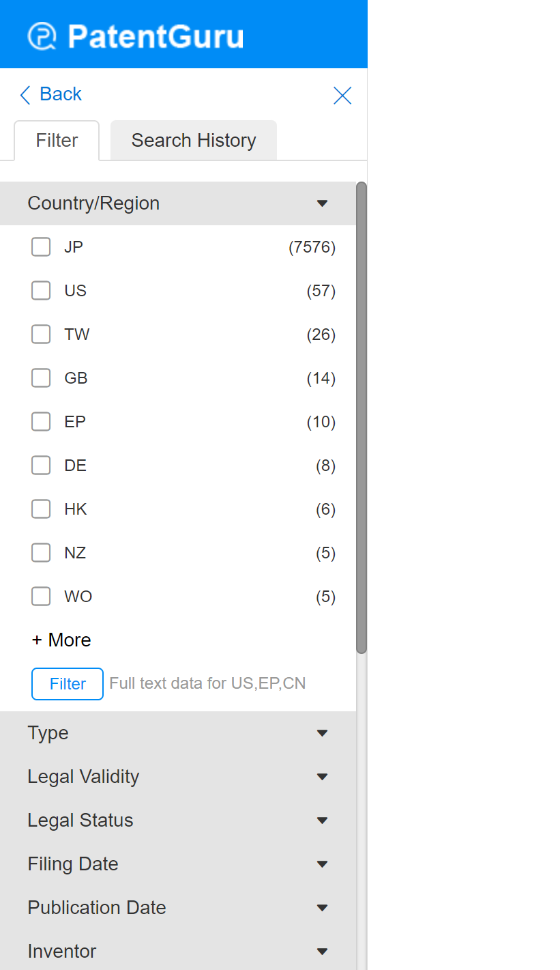The width and height of the screenshot is (560, 970).
Task: Click the PatentGuru logo icon
Action: click(x=42, y=36)
